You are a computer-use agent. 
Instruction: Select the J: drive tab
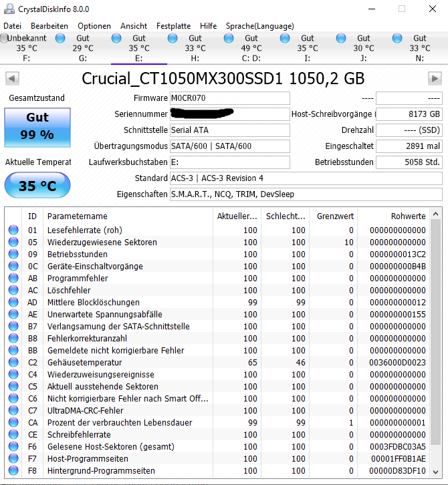click(364, 48)
